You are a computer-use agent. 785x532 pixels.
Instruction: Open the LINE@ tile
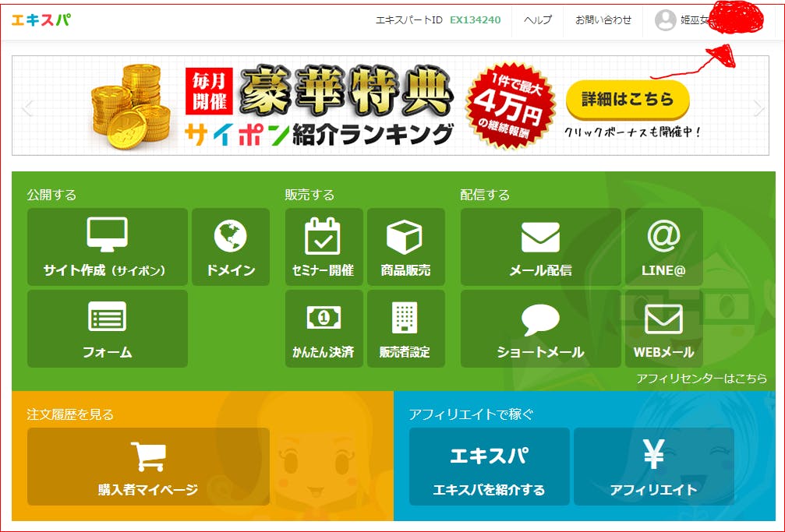point(664,247)
